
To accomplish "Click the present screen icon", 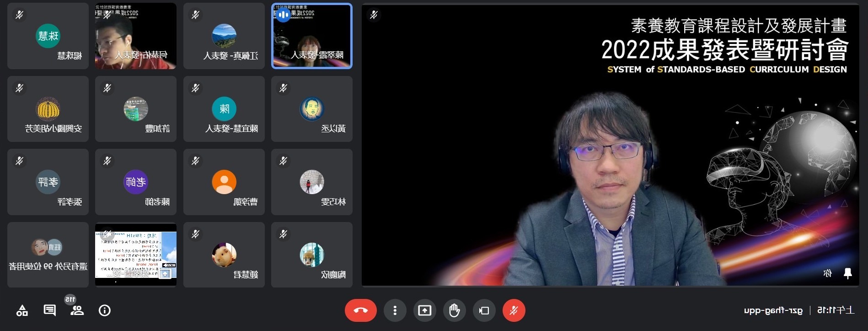I will click(x=424, y=310).
